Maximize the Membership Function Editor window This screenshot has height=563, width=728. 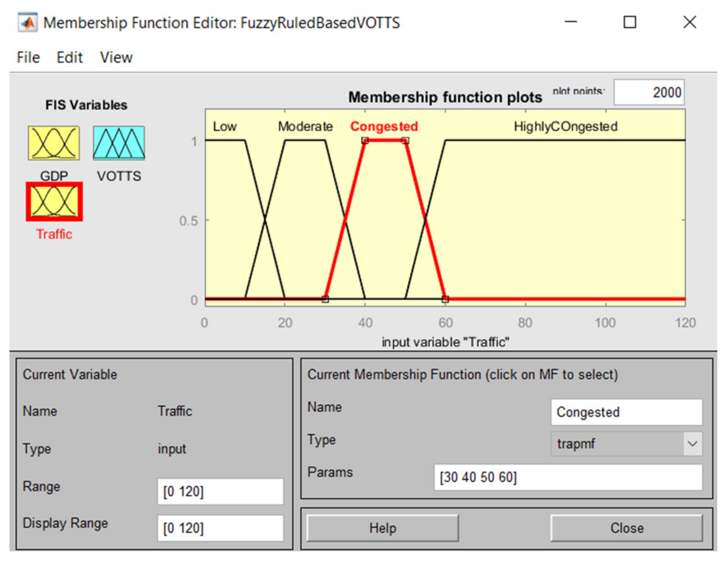pyautogui.click(x=630, y=23)
